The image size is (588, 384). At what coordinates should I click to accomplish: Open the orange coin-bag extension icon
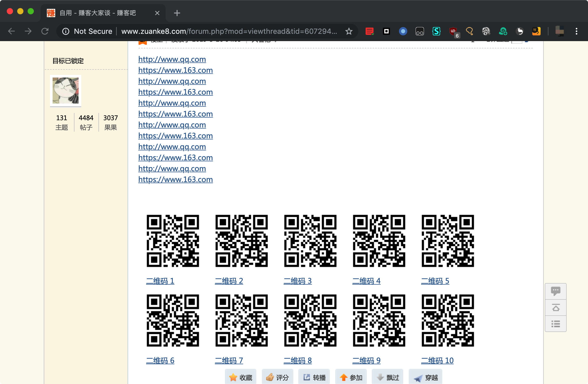click(536, 31)
